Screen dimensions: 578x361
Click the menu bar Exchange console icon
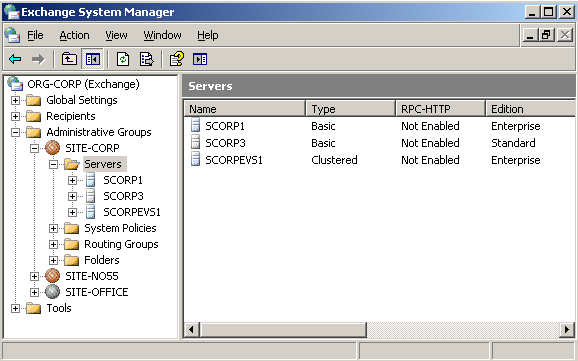tap(13, 35)
